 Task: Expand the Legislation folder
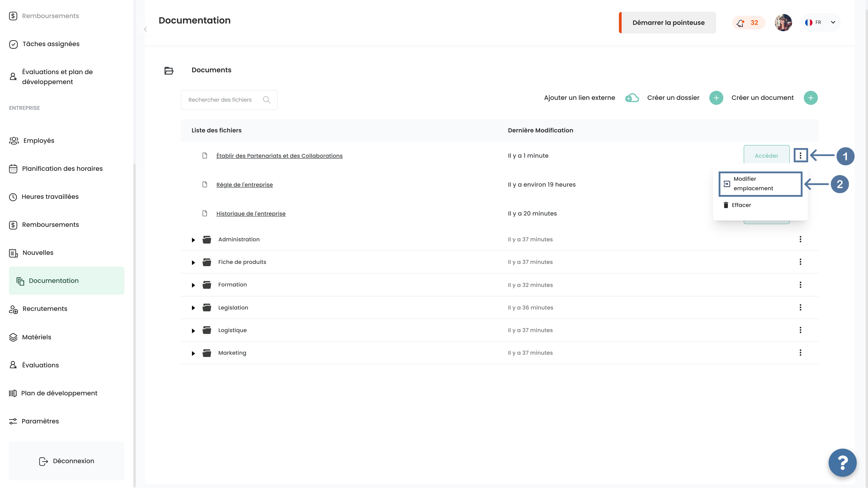(193, 308)
